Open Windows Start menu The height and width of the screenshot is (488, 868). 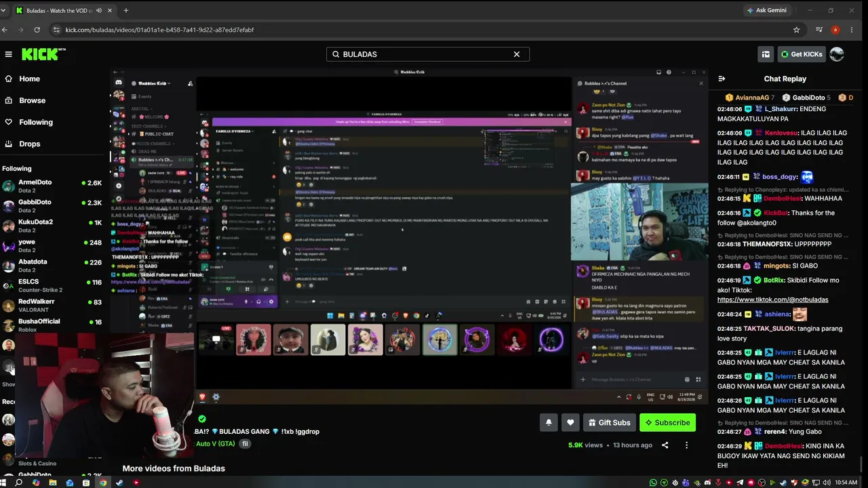4,483
